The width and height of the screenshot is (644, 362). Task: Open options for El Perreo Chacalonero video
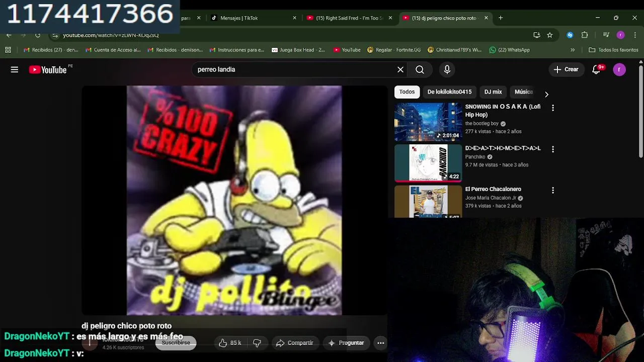tap(553, 191)
